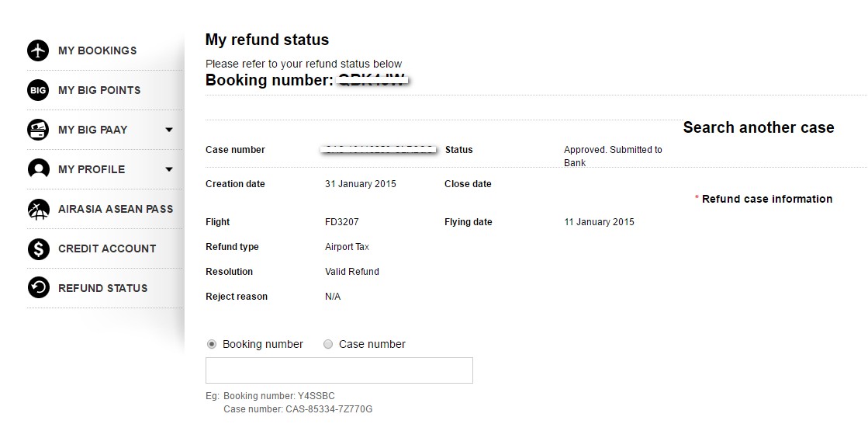This screenshot has height=424, width=868.
Task: Click the booking number search input field
Action: coord(339,370)
